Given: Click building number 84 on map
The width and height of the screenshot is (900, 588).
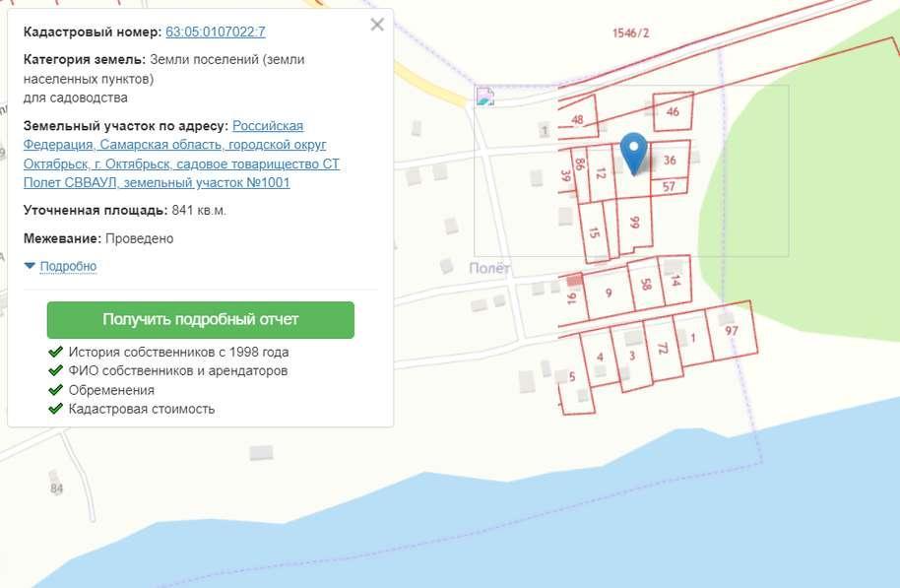Looking at the screenshot, I should [x=56, y=489].
